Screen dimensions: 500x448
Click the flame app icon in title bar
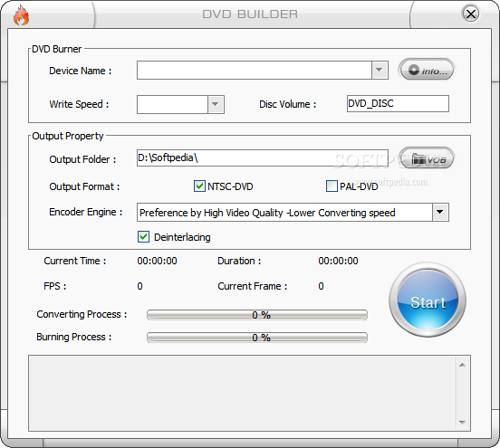tap(22, 15)
